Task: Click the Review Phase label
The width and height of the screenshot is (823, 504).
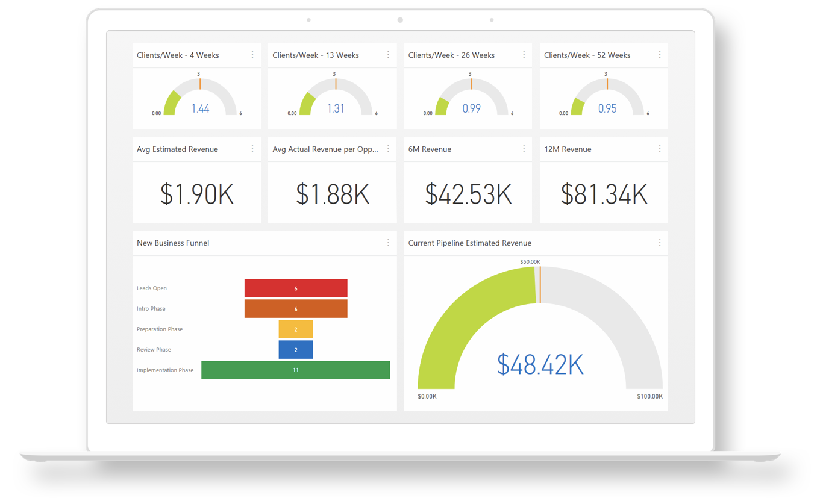Action: point(154,350)
